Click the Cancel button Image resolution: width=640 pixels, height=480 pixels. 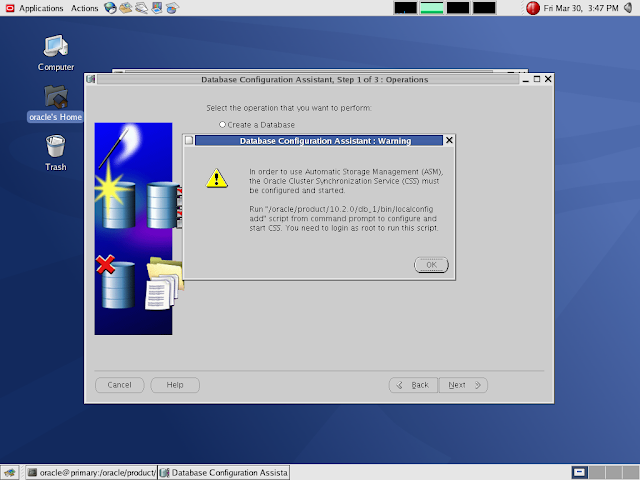coord(120,385)
